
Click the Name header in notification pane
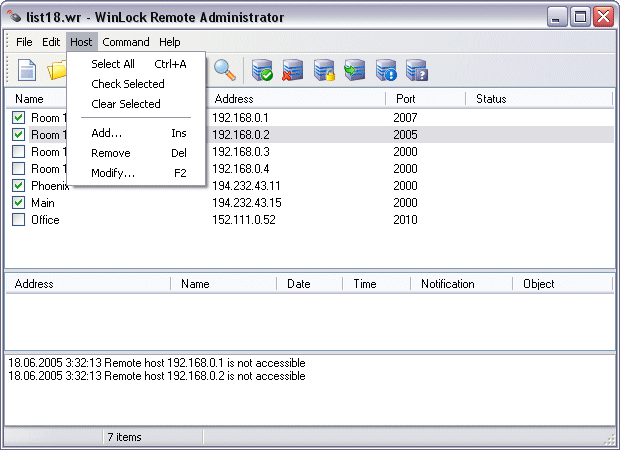pyautogui.click(x=223, y=284)
